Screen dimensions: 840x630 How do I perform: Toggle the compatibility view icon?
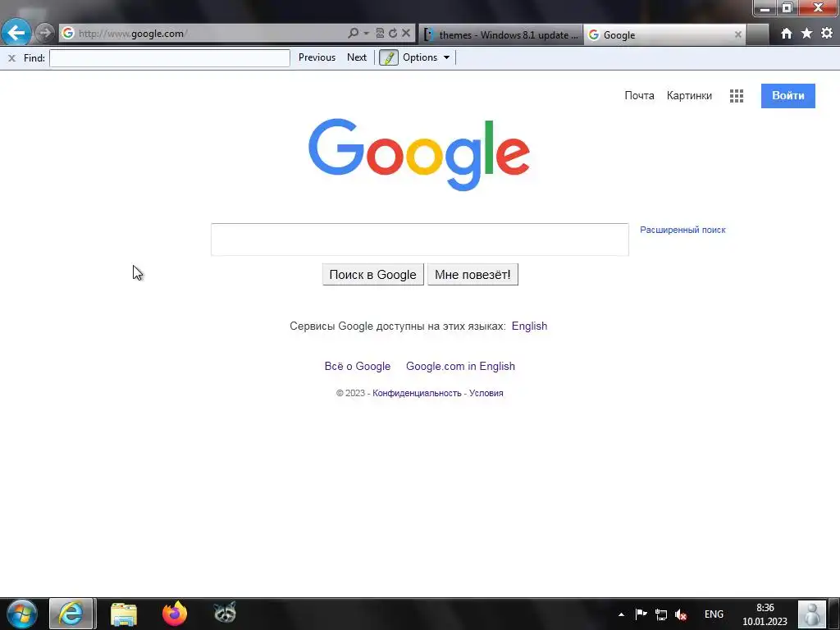tap(380, 33)
